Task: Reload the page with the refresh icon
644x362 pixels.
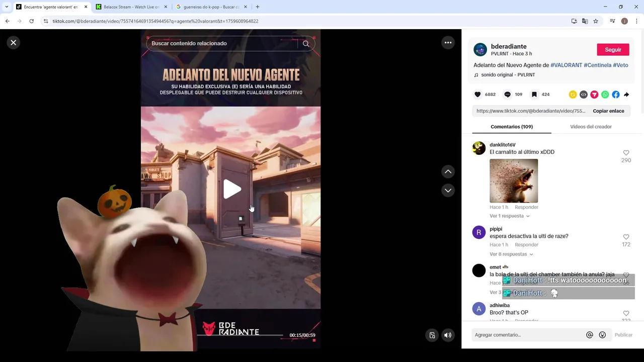Action: (31, 21)
